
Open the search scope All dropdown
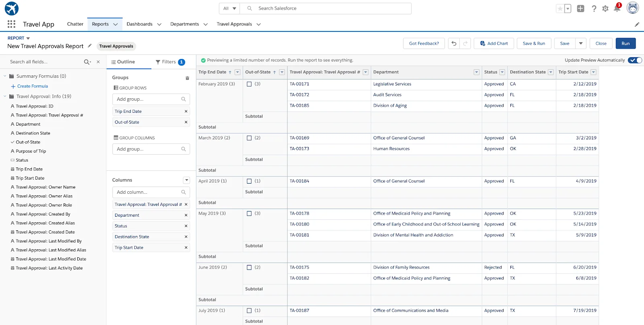(x=229, y=8)
